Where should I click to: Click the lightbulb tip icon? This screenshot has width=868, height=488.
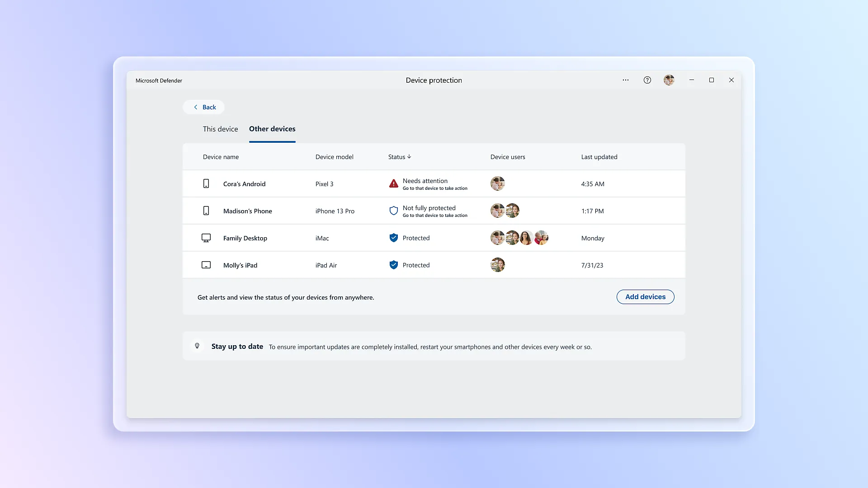click(x=197, y=346)
